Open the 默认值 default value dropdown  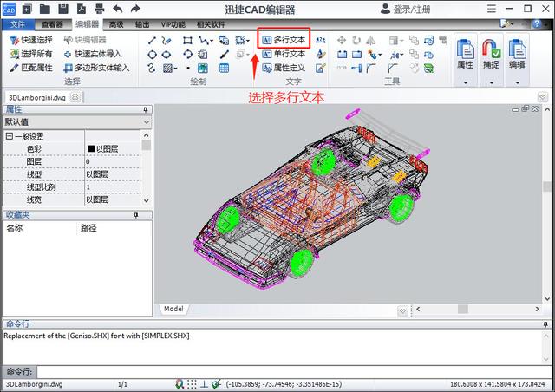pos(146,123)
